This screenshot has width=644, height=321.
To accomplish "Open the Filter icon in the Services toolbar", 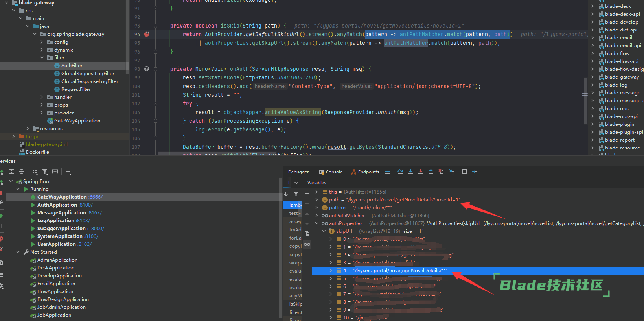I will click(45, 172).
